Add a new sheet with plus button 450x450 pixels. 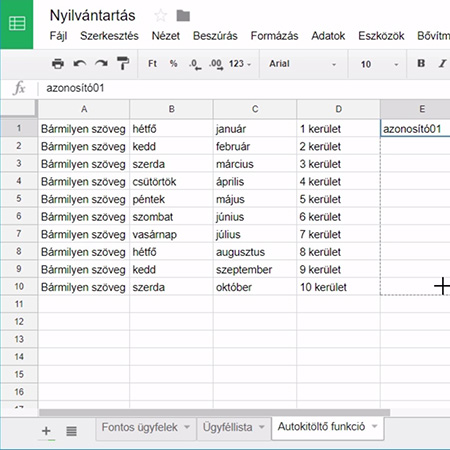[x=46, y=431]
